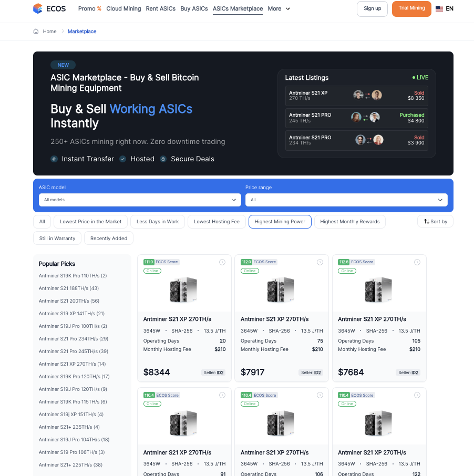Enable the Lowest Hosting Fee filter
This screenshot has height=476, width=474.
coord(217,222)
